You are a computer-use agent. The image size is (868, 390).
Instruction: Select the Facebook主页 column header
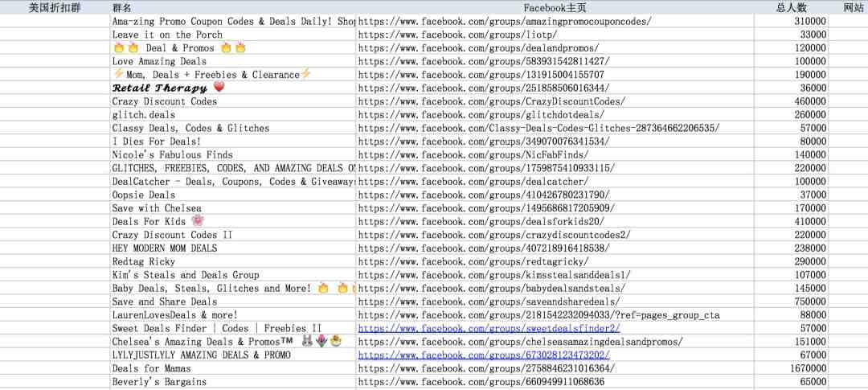[x=555, y=7]
